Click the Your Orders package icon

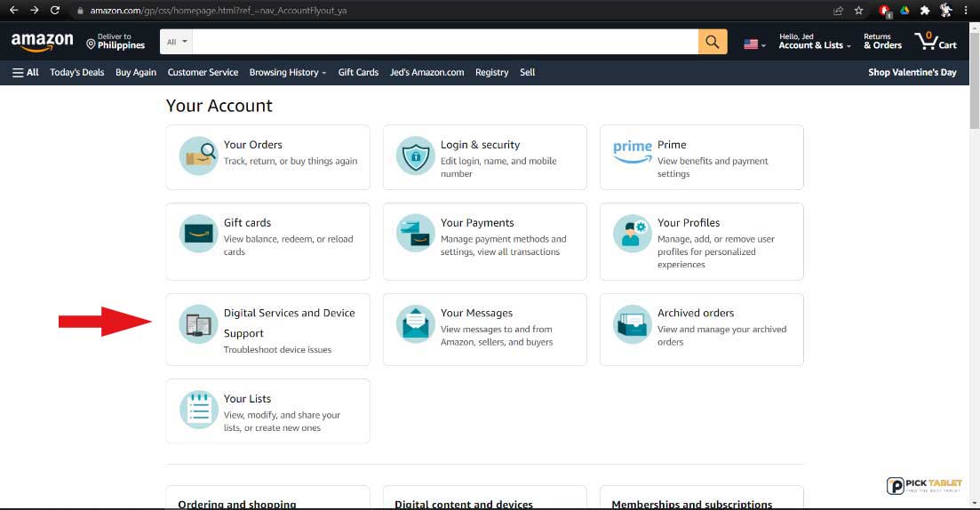[x=199, y=155]
